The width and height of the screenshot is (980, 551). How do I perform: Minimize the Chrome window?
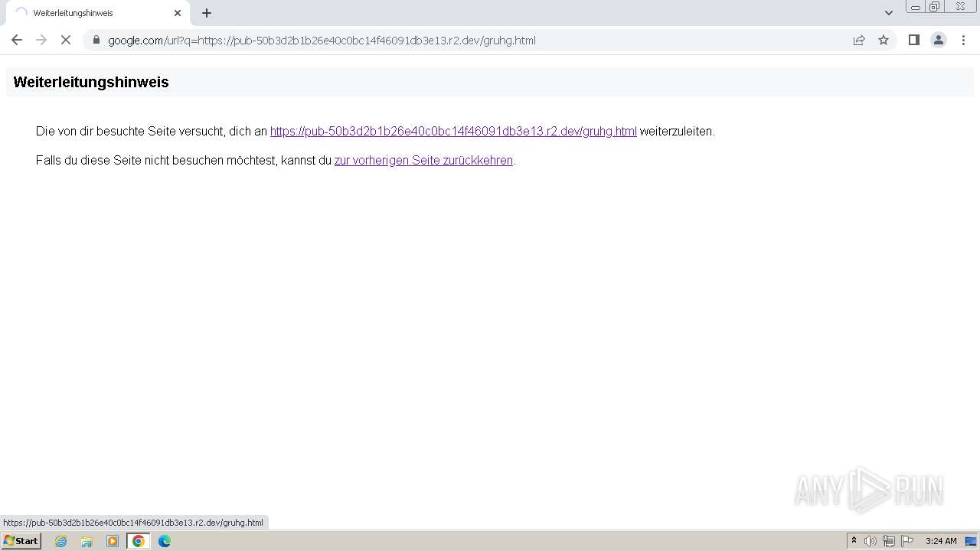pos(916,7)
